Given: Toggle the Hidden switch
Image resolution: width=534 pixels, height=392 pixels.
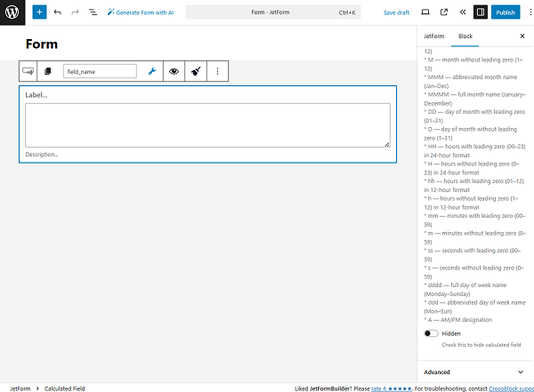Looking at the screenshot, I should 431,333.
